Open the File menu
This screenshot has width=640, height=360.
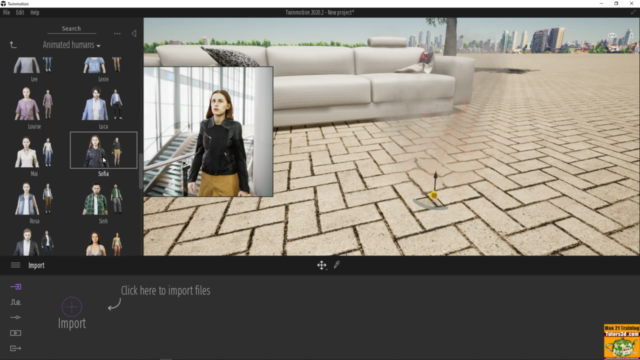click(x=6, y=13)
